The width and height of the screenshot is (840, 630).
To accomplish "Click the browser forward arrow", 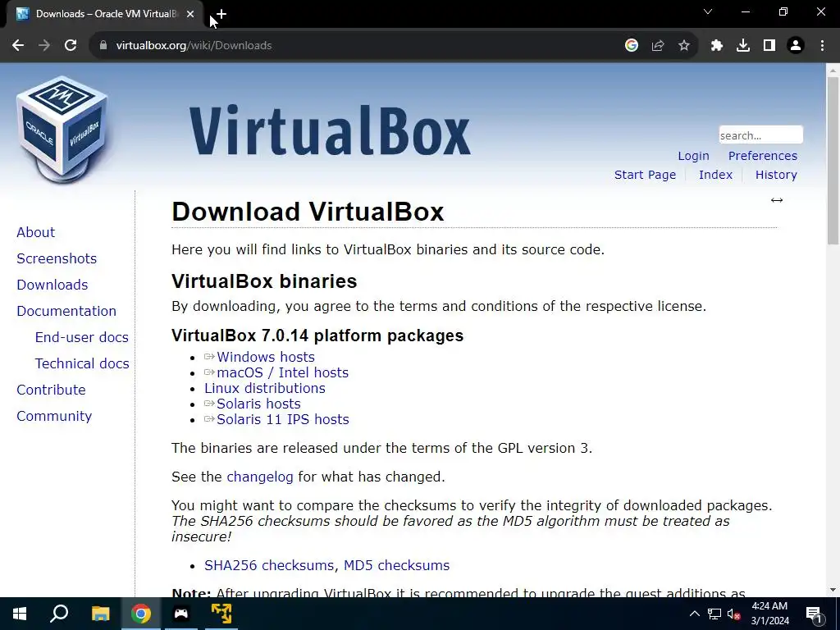I will point(44,46).
